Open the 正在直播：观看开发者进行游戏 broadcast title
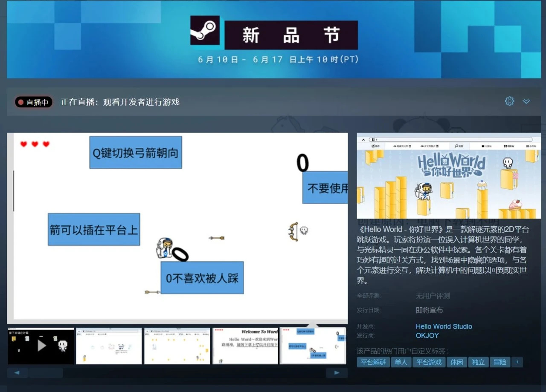Screen dimensions: 546x392 point(120,102)
